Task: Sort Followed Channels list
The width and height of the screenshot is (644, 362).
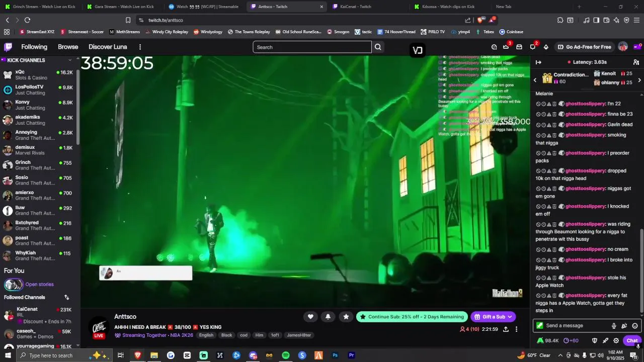Action: point(66,297)
